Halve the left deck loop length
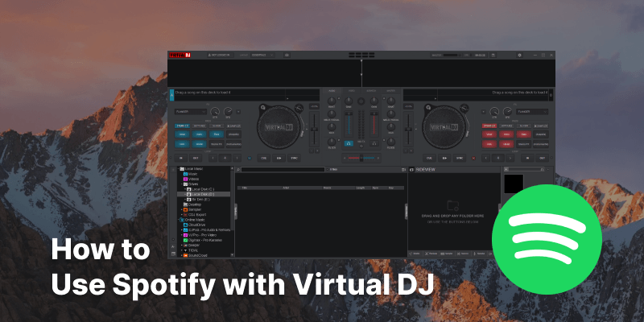 pos(213,158)
